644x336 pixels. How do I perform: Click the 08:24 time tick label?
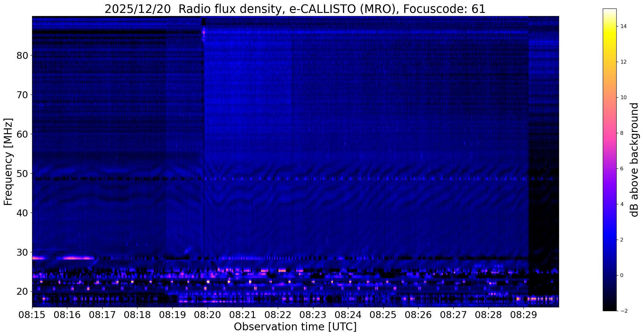click(x=348, y=315)
